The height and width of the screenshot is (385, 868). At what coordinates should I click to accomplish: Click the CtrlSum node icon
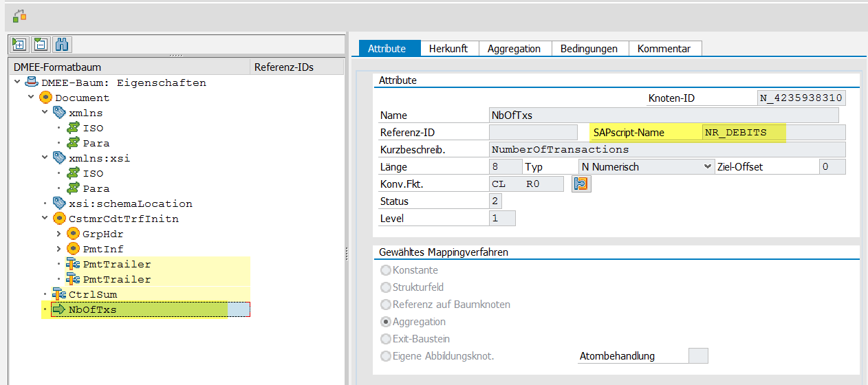coord(59,294)
